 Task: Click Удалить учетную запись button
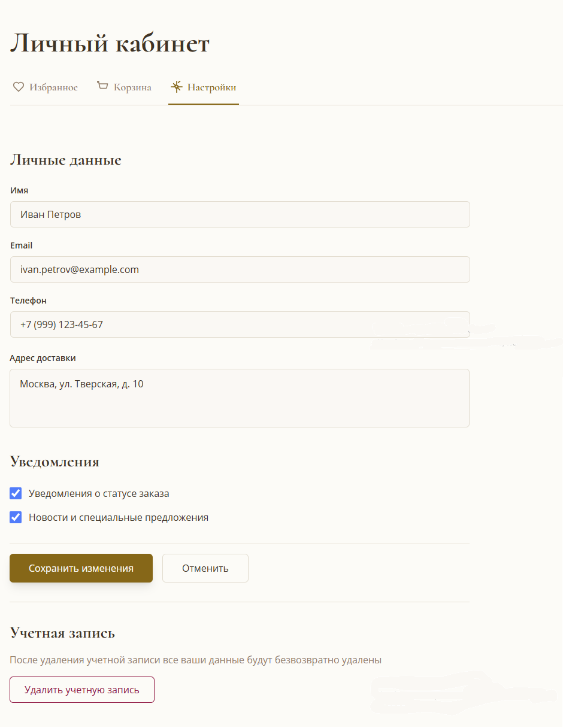[82, 690]
